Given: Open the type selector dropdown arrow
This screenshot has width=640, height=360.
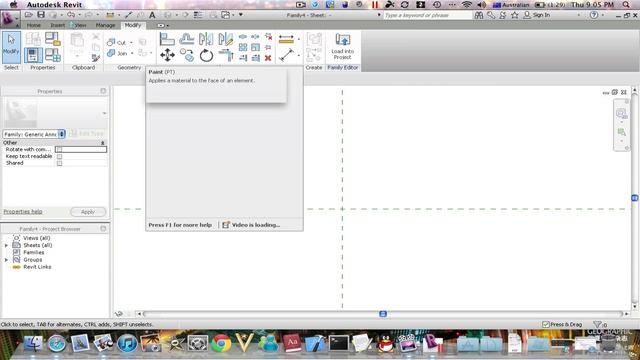Looking at the screenshot, I should (104, 113).
